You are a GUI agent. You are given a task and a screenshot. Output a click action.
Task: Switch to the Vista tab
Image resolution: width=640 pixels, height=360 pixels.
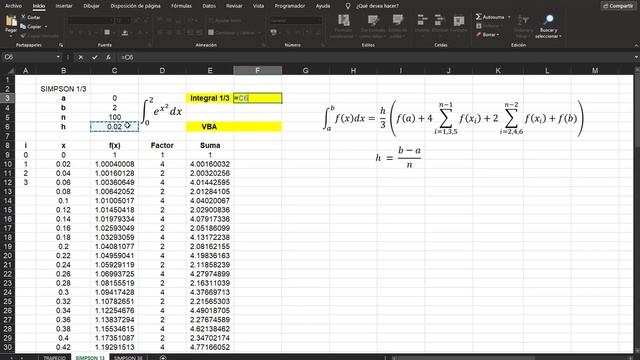click(x=258, y=6)
